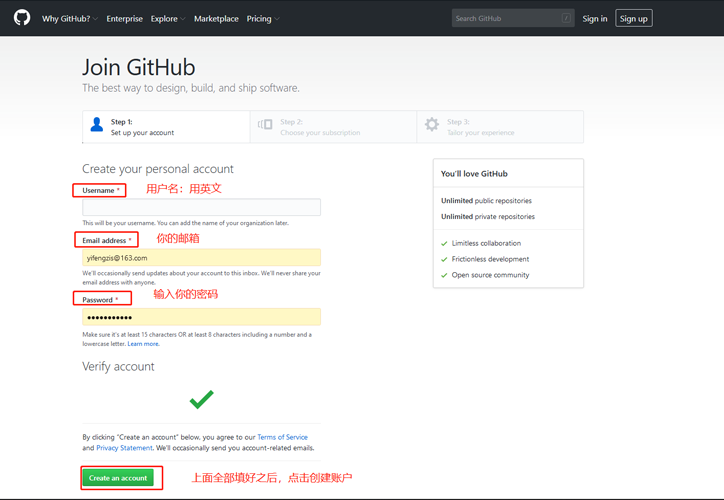Click the Verify account heading
Image resolution: width=724 pixels, height=500 pixels.
click(118, 367)
